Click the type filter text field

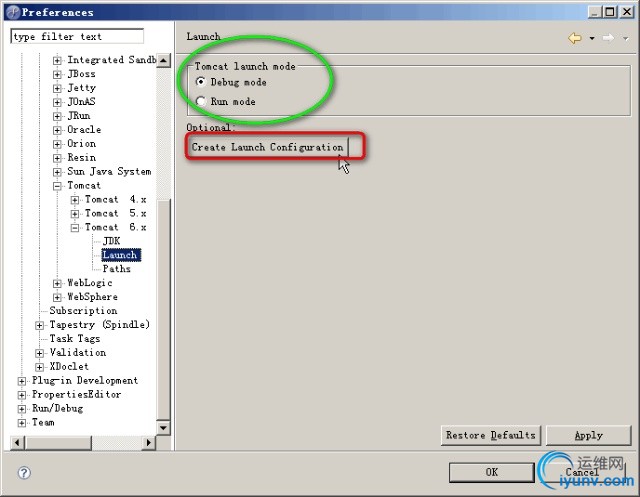point(77,36)
